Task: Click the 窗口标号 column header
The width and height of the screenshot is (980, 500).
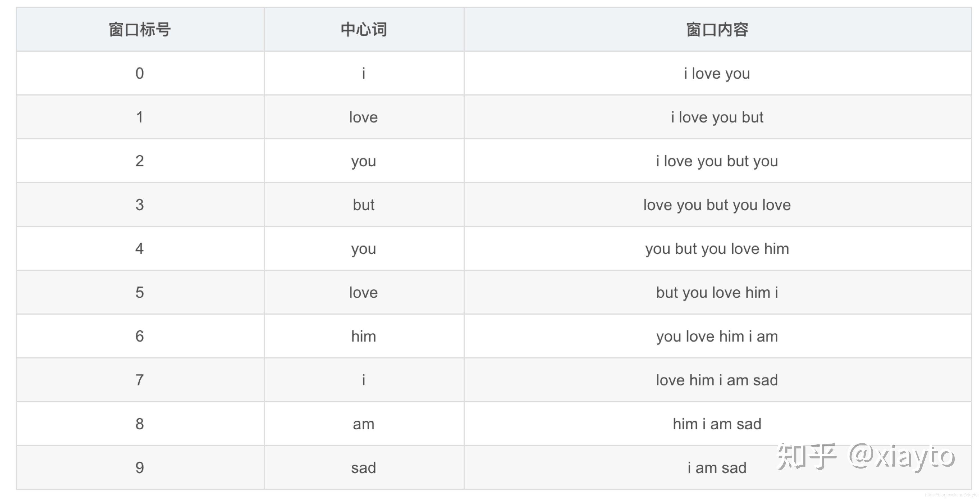Action: pyautogui.click(x=140, y=29)
